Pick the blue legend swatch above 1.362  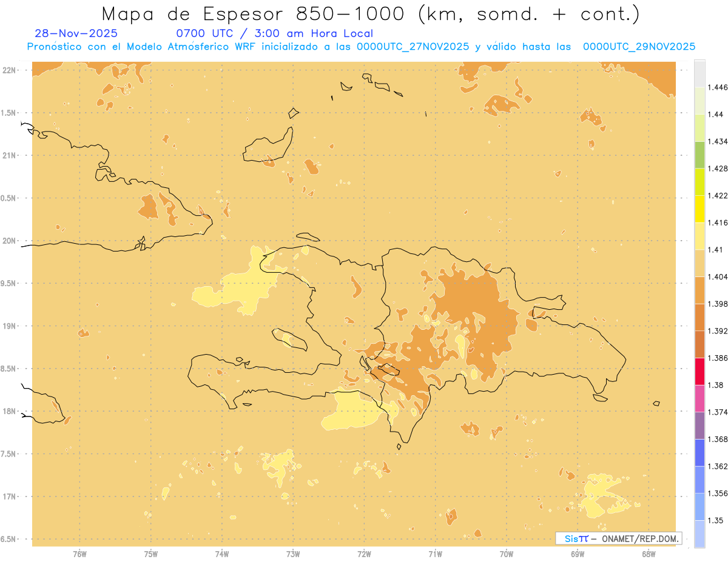(x=699, y=453)
